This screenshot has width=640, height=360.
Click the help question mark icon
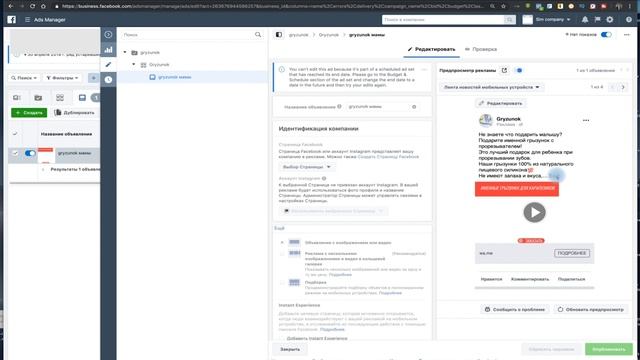coord(629,20)
